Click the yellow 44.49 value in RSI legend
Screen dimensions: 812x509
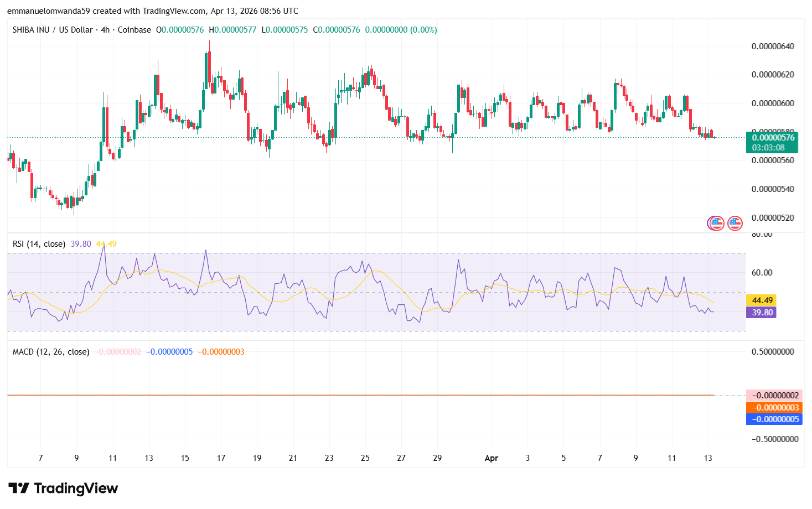point(106,244)
